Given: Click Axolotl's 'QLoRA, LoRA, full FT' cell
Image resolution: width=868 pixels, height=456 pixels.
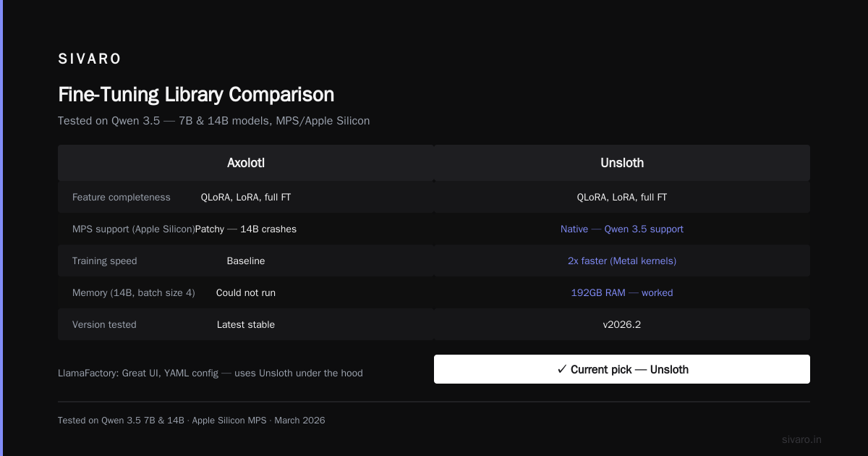Looking at the screenshot, I should click(x=246, y=197).
